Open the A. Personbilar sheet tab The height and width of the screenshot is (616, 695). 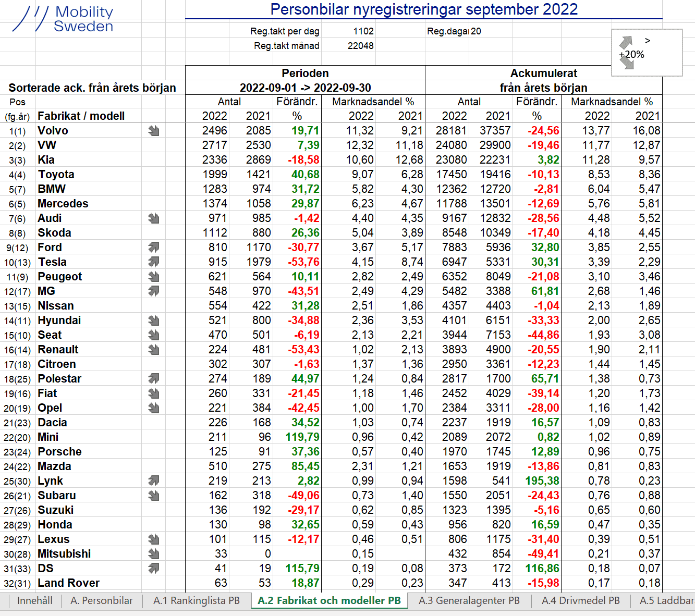(x=102, y=601)
